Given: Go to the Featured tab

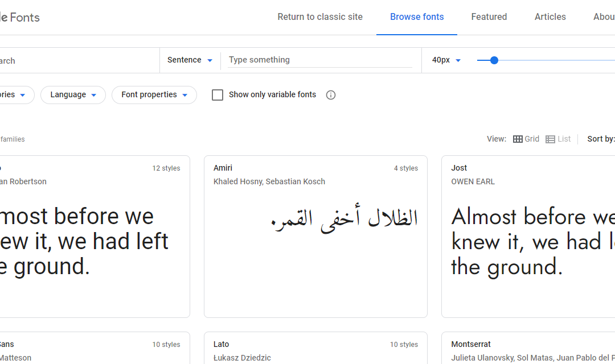Looking at the screenshot, I should coord(489,17).
